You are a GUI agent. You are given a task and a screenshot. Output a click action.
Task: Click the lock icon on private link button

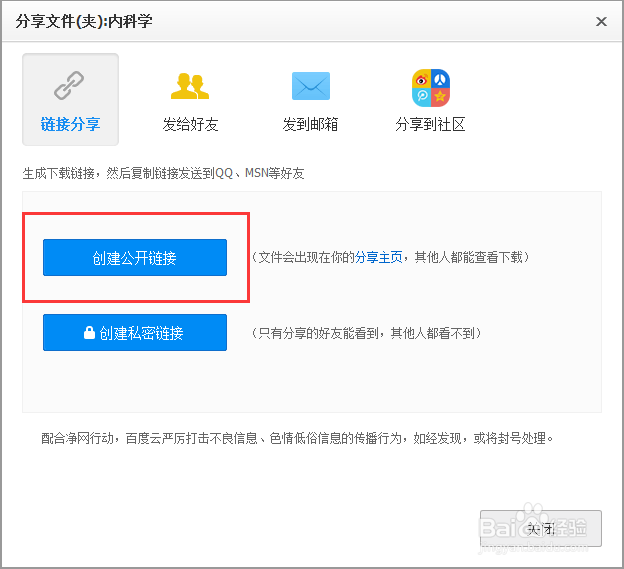pyautogui.click(x=89, y=333)
